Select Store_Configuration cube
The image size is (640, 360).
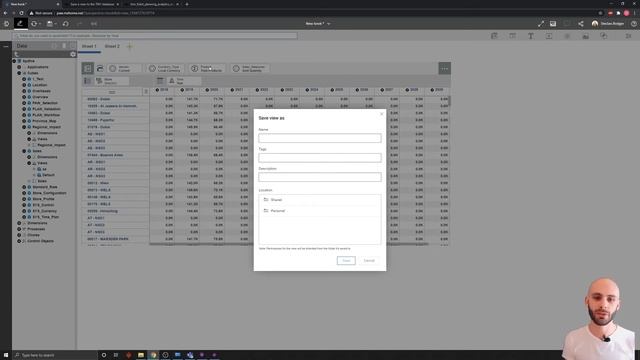point(49,193)
